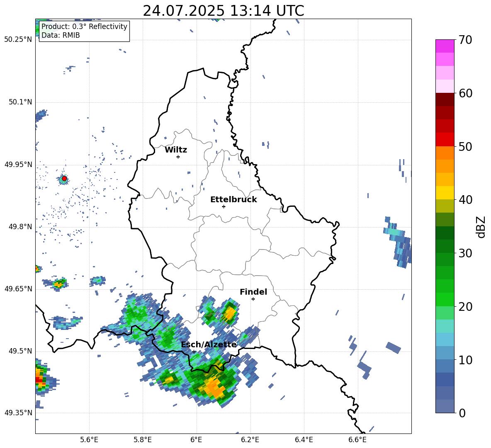
Task: Click the dark green swatch just above 30
Action: (x=445, y=246)
